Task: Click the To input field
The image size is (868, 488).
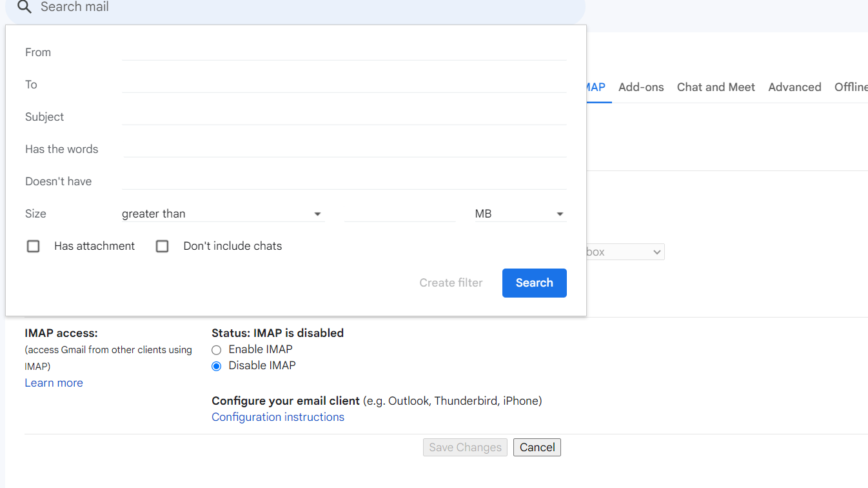Action: tap(344, 84)
